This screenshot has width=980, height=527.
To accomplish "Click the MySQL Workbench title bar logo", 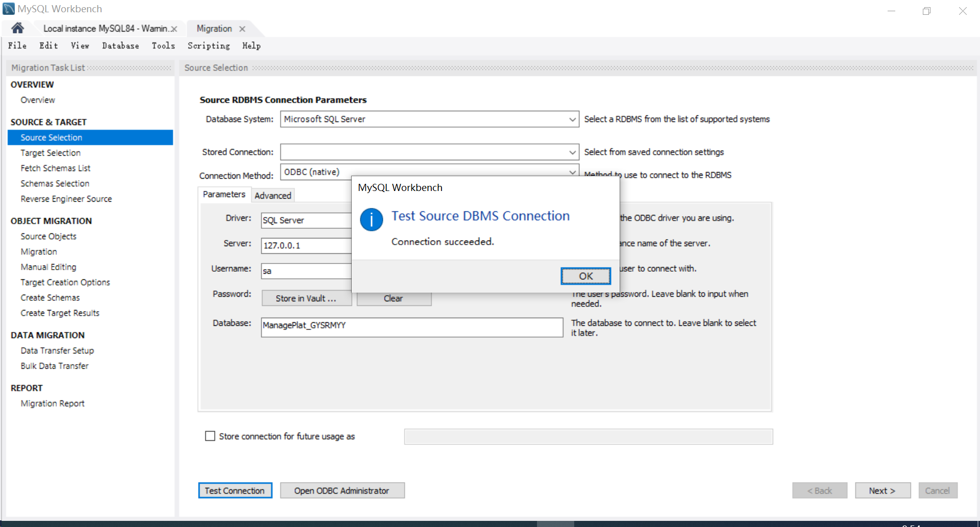I will (9, 9).
